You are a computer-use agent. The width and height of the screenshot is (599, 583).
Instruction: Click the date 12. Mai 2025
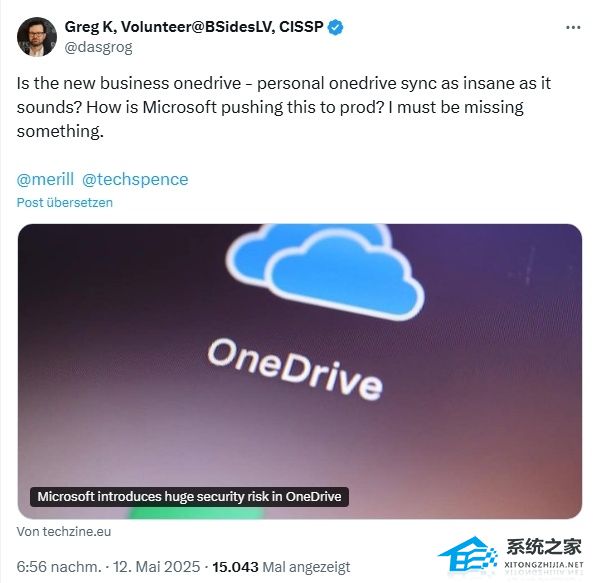pyautogui.click(x=156, y=567)
